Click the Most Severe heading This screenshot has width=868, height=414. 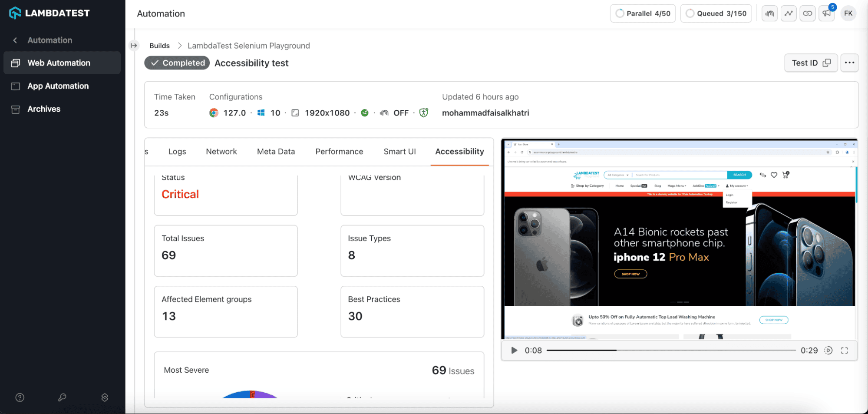[x=186, y=370]
